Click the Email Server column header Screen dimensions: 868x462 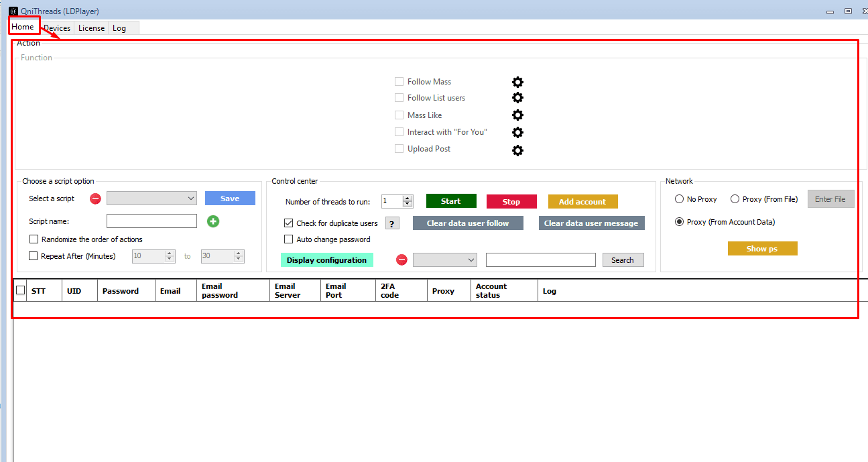(295, 291)
